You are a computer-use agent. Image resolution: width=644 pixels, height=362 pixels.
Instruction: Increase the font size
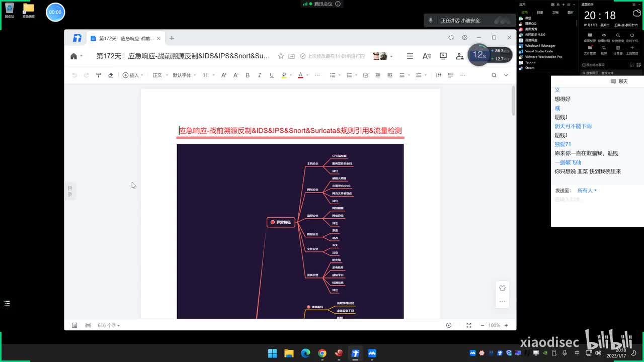(x=224, y=75)
